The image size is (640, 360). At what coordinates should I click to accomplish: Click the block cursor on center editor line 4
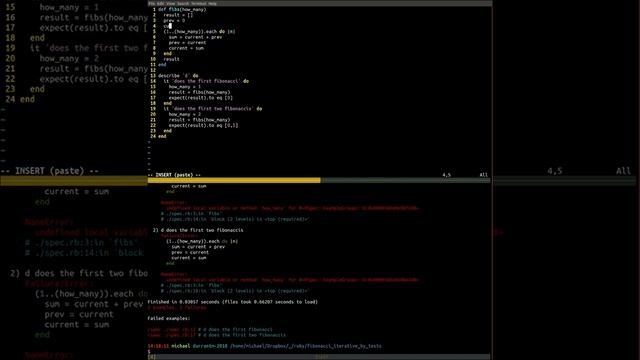click(170, 26)
